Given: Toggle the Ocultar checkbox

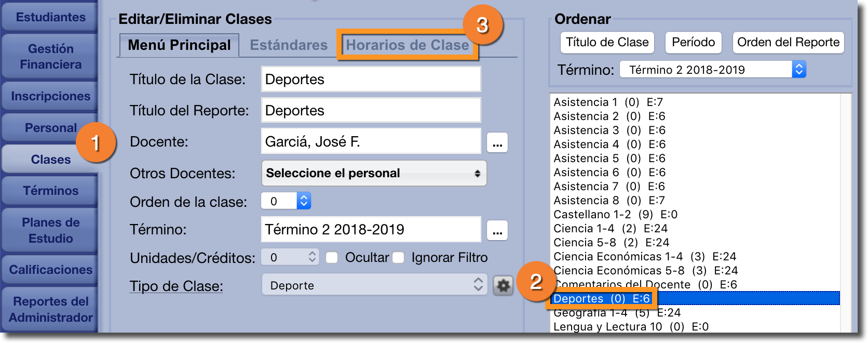Looking at the screenshot, I should click(332, 258).
